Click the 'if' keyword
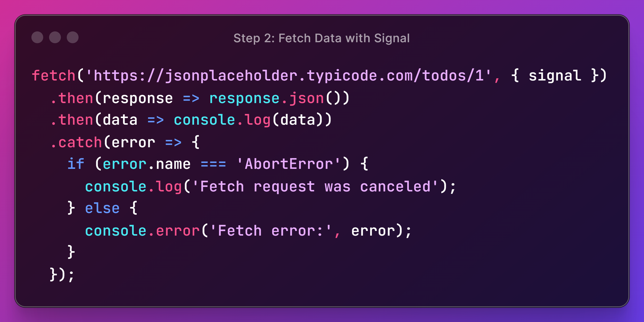This screenshot has height=322, width=644. coord(76,164)
